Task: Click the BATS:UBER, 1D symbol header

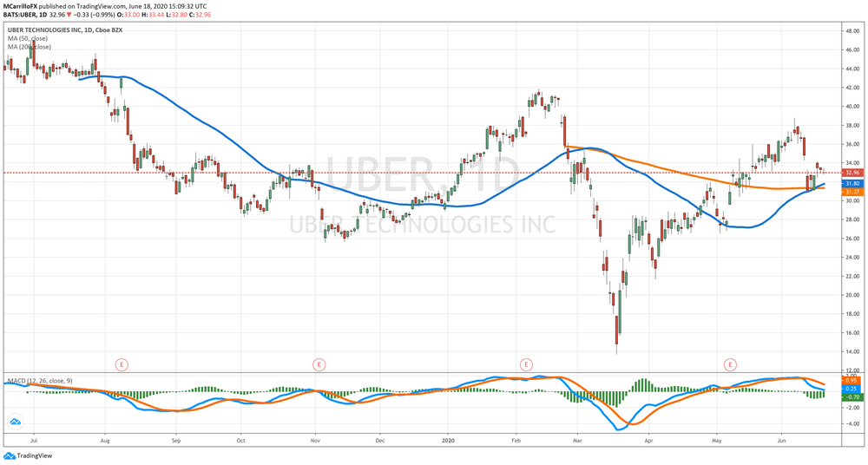Action: pyautogui.click(x=27, y=14)
